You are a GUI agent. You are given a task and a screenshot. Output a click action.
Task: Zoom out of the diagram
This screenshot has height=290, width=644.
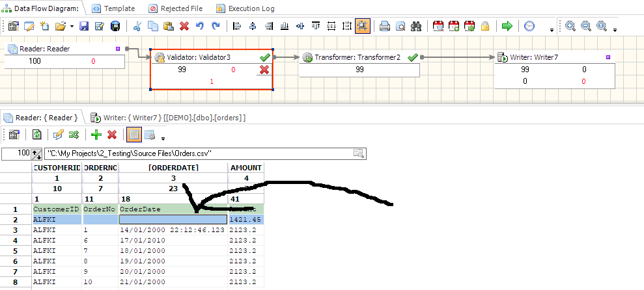(585, 26)
